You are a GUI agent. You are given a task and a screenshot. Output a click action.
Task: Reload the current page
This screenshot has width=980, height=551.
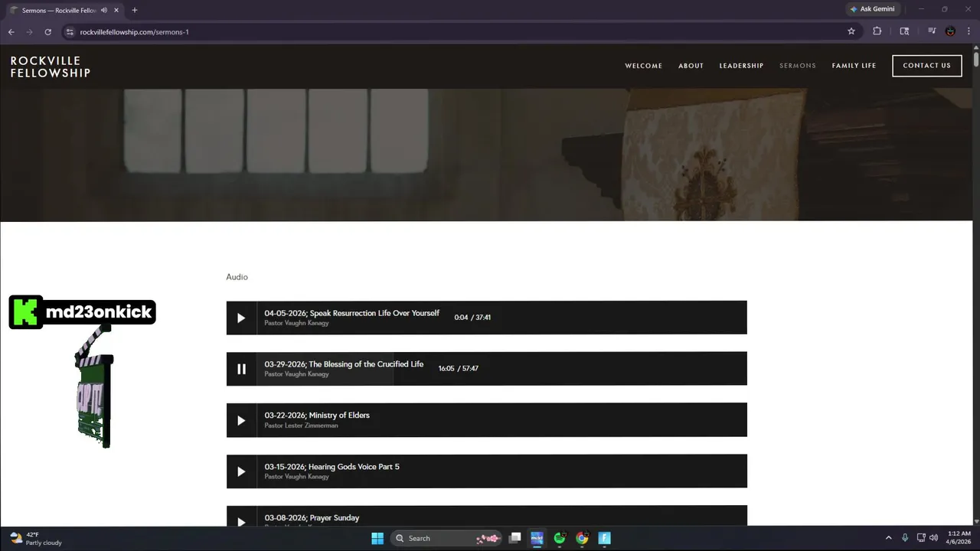click(x=47, y=31)
